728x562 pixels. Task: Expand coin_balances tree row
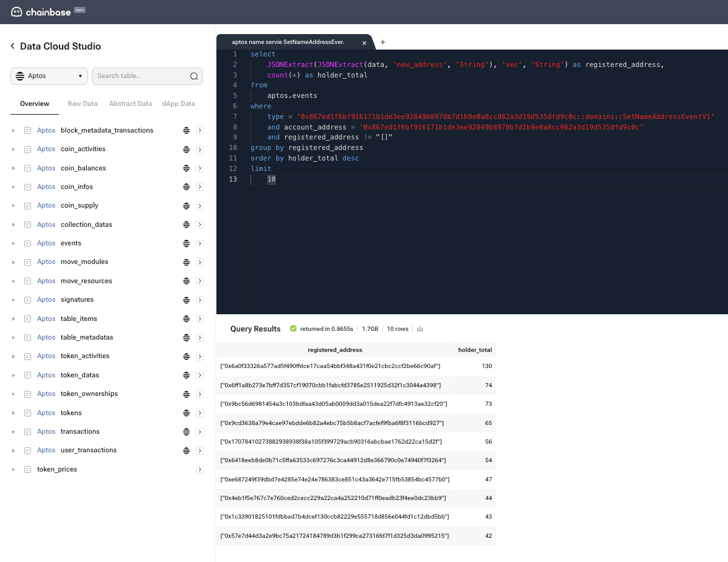point(14,168)
